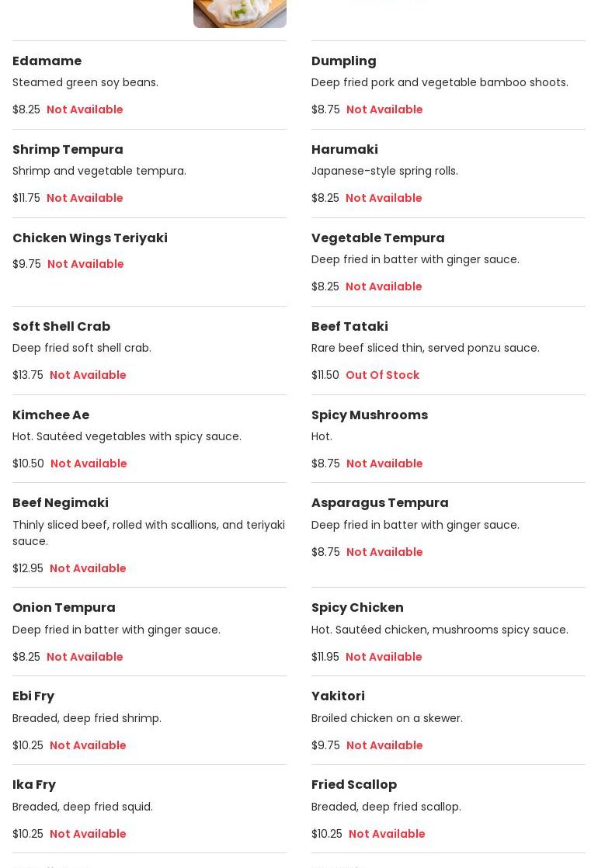Open the Beef Negimaki item

(60, 503)
